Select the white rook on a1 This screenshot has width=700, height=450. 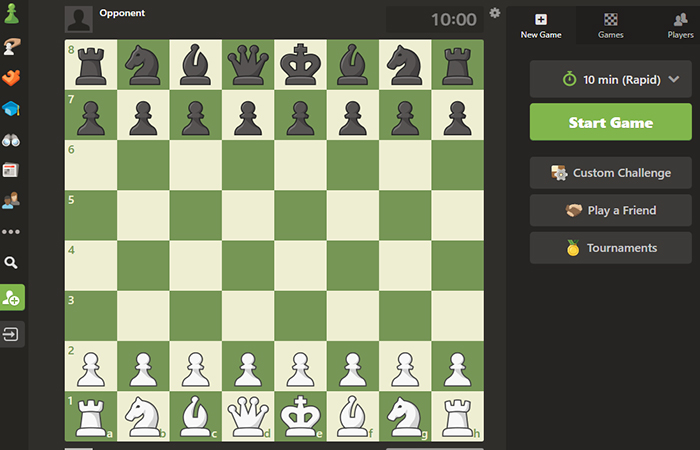91,416
